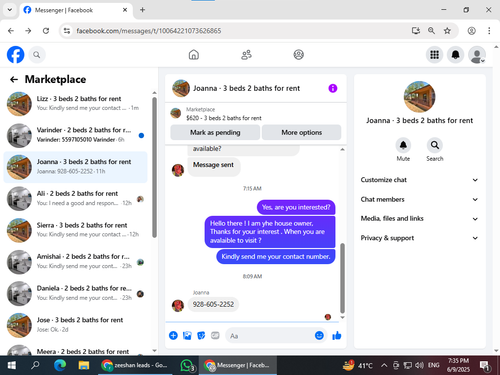Image resolution: width=500 pixels, height=375 pixels.
Task: Open Chrome tab search dropdown arrow
Action: click(10, 10)
